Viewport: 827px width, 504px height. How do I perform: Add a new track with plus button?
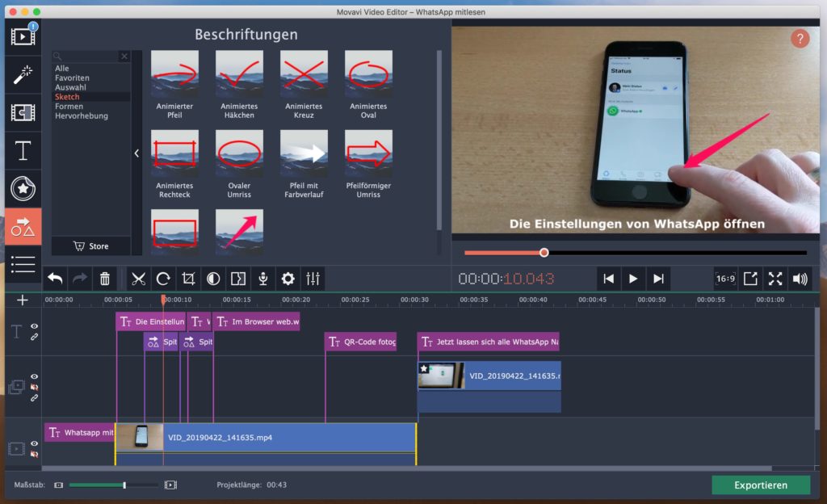tap(23, 300)
